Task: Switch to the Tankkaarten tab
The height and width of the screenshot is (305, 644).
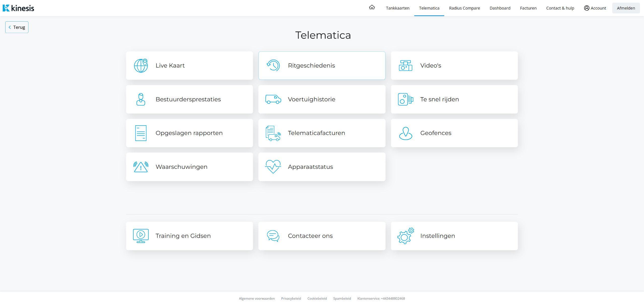Action: click(x=397, y=8)
